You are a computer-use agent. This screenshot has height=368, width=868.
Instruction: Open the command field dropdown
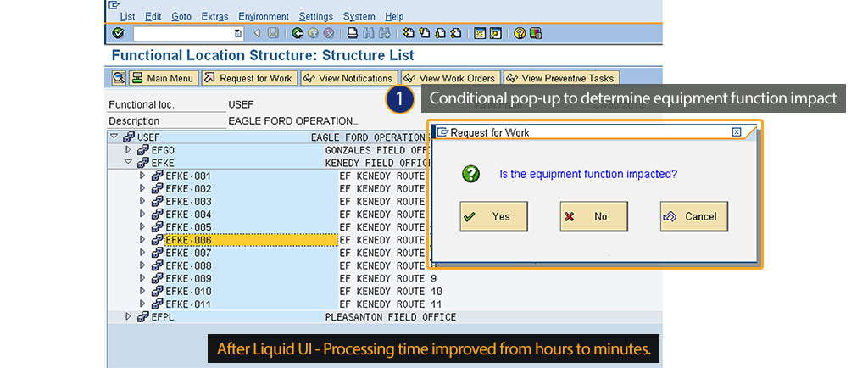coord(237,34)
